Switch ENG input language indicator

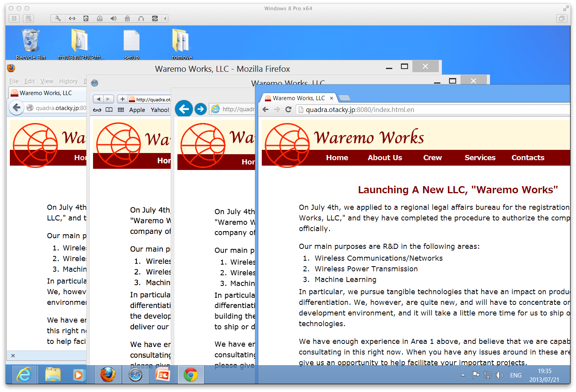516,375
